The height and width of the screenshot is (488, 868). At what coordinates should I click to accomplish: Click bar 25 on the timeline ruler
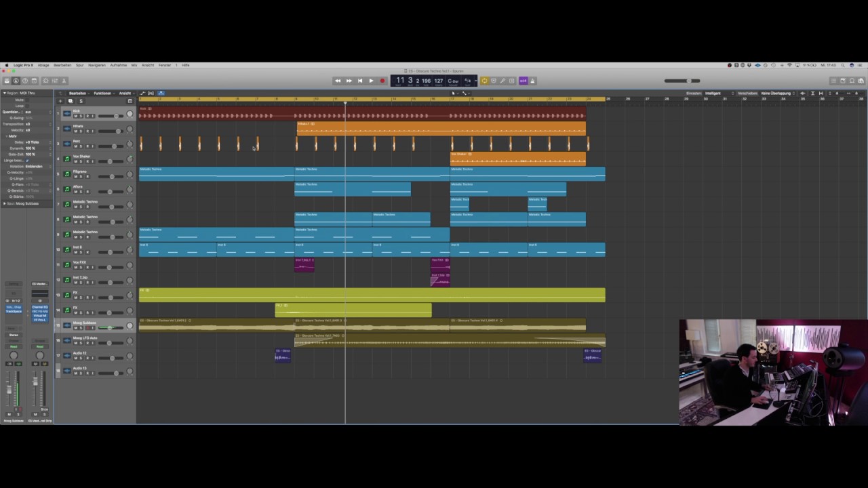[x=608, y=99]
